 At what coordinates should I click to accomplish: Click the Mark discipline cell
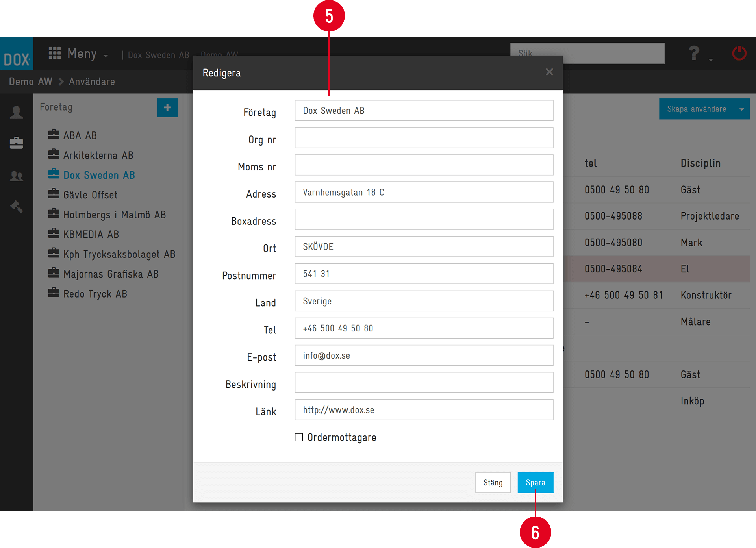tap(691, 243)
